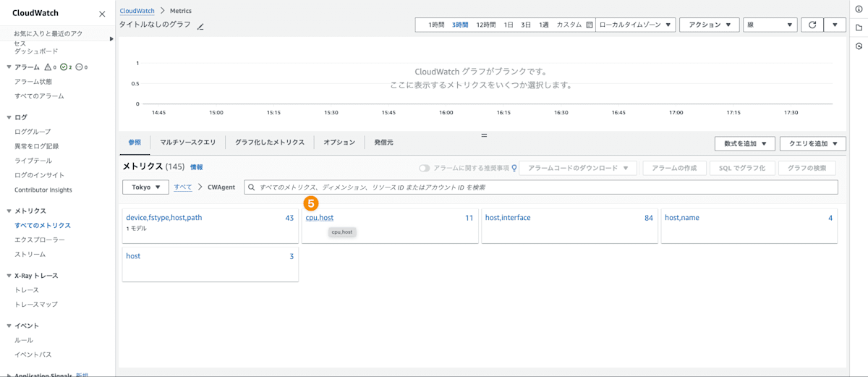Switch to the オプション tab
The width and height of the screenshot is (868, 377).
[x=339, y=143]
